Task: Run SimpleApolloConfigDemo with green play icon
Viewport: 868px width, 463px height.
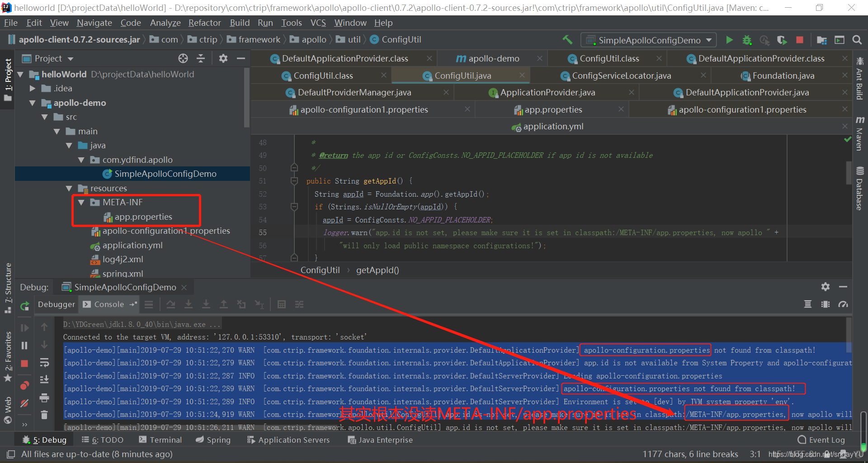Action: pyautogui.click(x=729, y=40)
